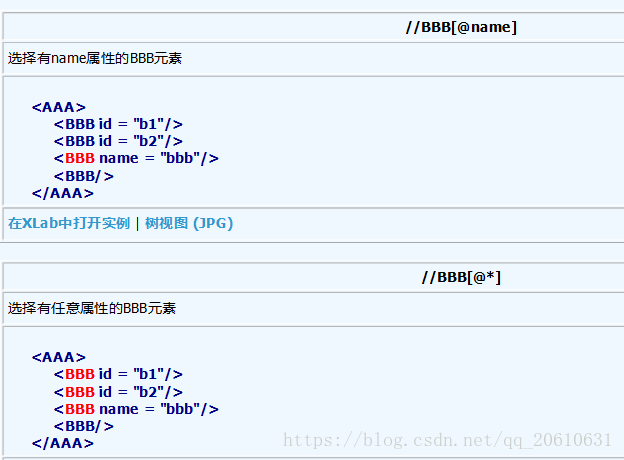Click the //BBB[@*] heading
Screen dimensions: 624x460
click(461, 277)
